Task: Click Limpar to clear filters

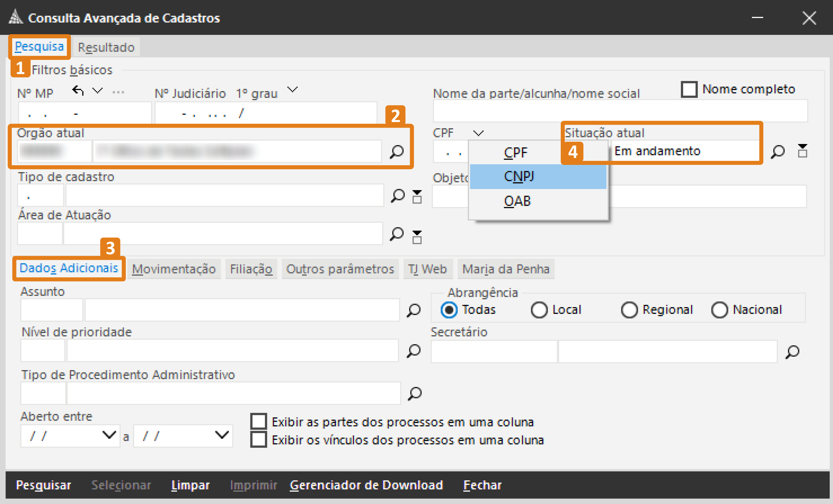Action: [x=190, y=485]
